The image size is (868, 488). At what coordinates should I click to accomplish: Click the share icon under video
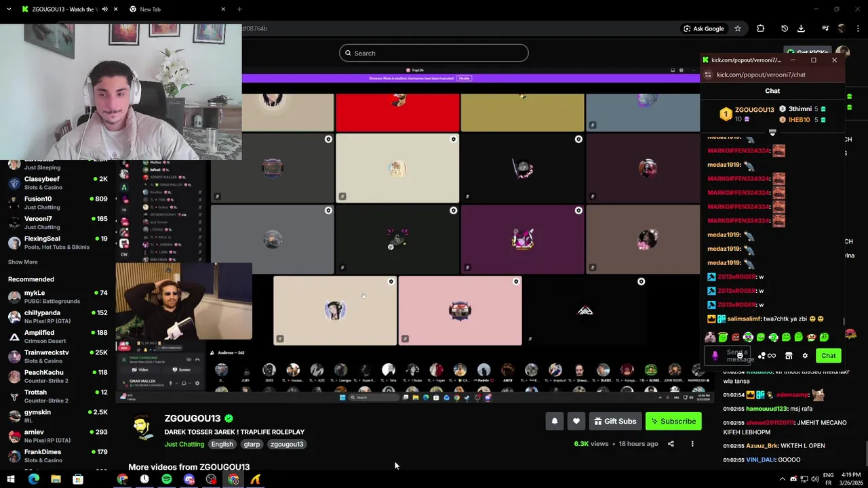(x=671, y=444)
